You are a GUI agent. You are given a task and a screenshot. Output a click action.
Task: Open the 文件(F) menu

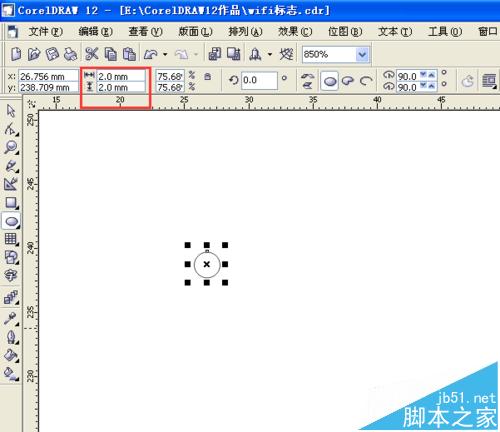pyautogui.click(x=46, y=32)
